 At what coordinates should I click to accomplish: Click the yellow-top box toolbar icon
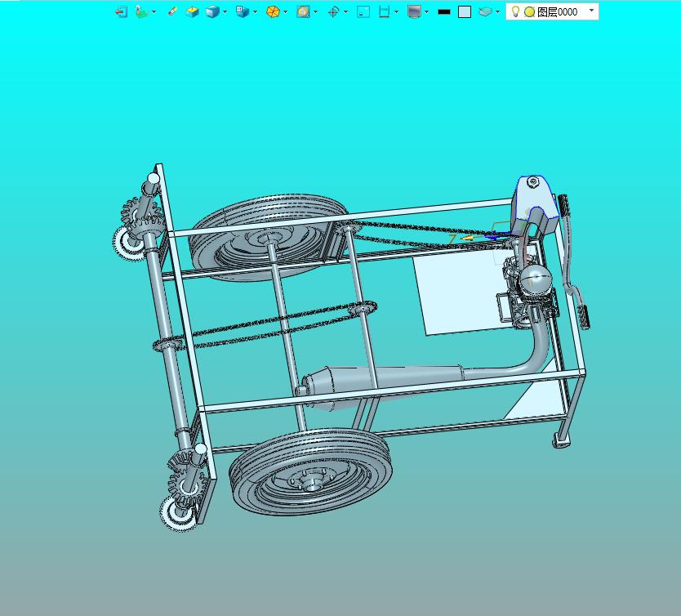coord(192,11)
